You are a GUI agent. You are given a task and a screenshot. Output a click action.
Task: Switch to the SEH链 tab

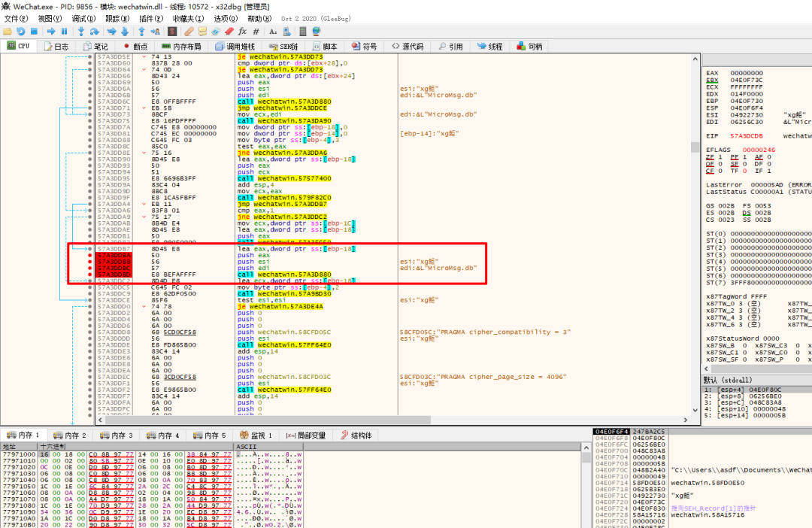[283, 47]
